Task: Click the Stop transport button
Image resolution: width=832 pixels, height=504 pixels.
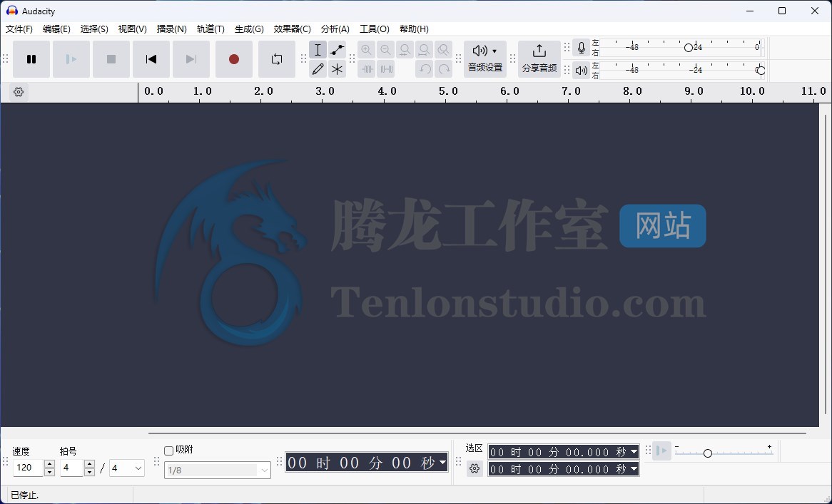Action: coord(111,59)
